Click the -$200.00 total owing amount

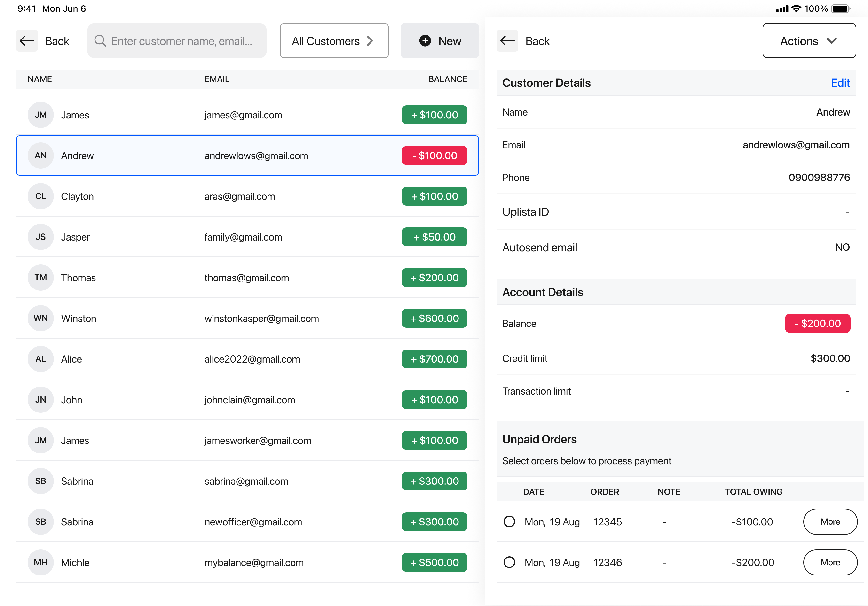click(752, 563)
